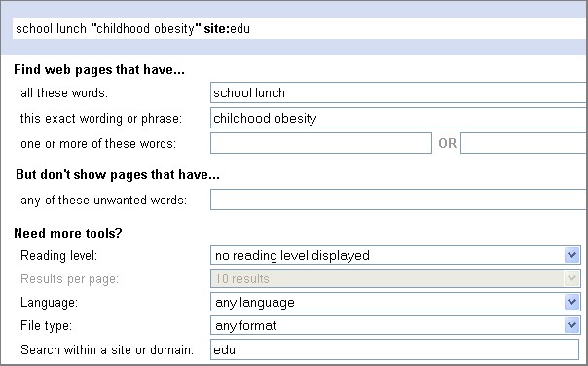Click the 'File type:' label text
This screenshot has width=588, height=366.
point(46,325)
